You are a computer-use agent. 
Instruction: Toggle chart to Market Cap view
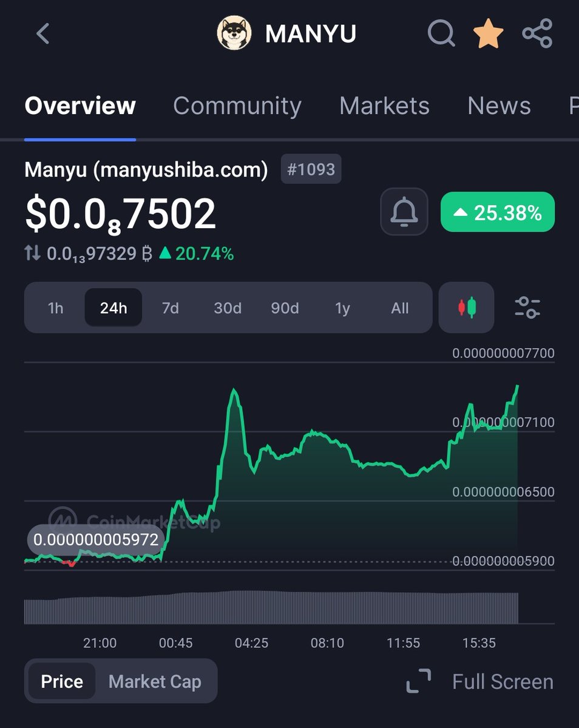[x=155, y=681]
